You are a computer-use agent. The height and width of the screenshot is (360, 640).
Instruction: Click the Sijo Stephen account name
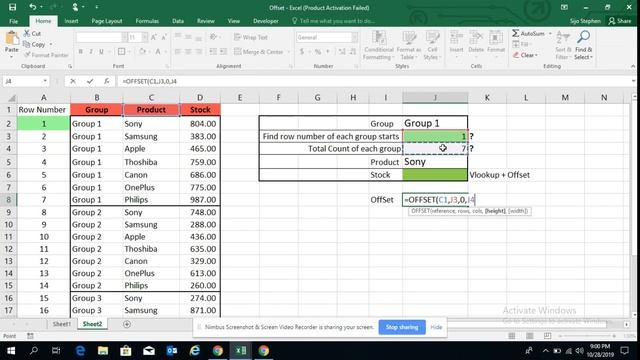(585, 21)
